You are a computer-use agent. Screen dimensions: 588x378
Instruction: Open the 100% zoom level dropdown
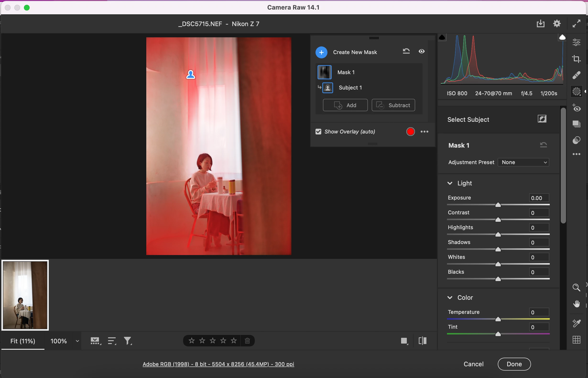pos(77,341)
